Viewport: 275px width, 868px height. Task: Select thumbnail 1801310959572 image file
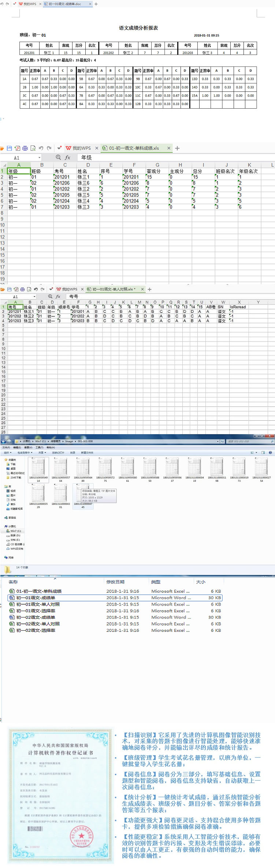105,469
